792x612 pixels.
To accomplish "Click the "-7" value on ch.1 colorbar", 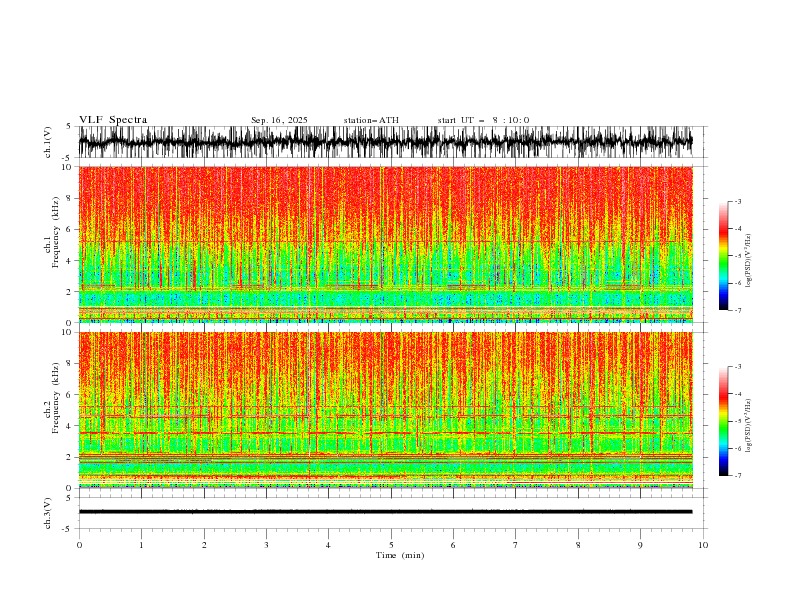I will click(737, 310).
